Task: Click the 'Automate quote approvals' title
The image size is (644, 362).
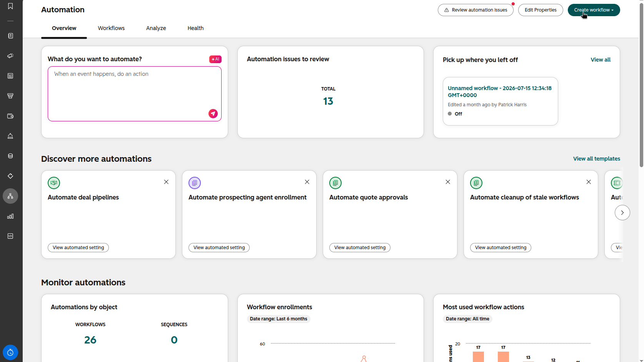Action: [369, 198]
